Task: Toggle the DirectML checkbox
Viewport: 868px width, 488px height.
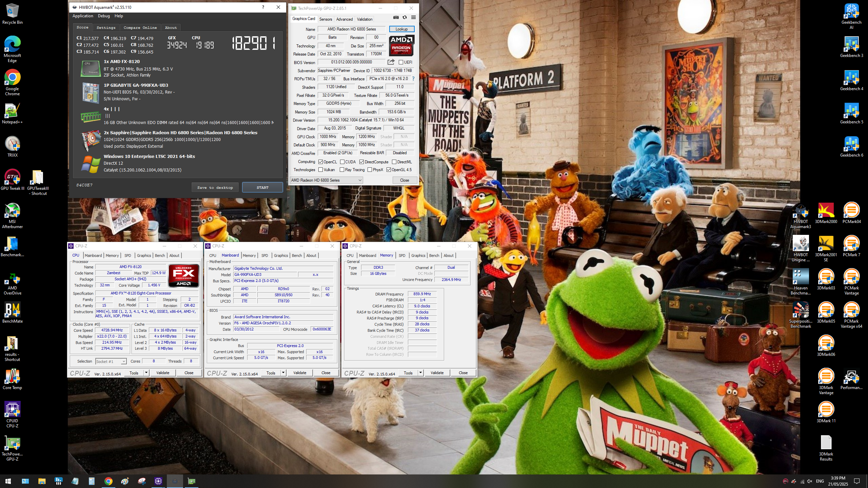Action: pyautogui.click(x=394, y=162)
